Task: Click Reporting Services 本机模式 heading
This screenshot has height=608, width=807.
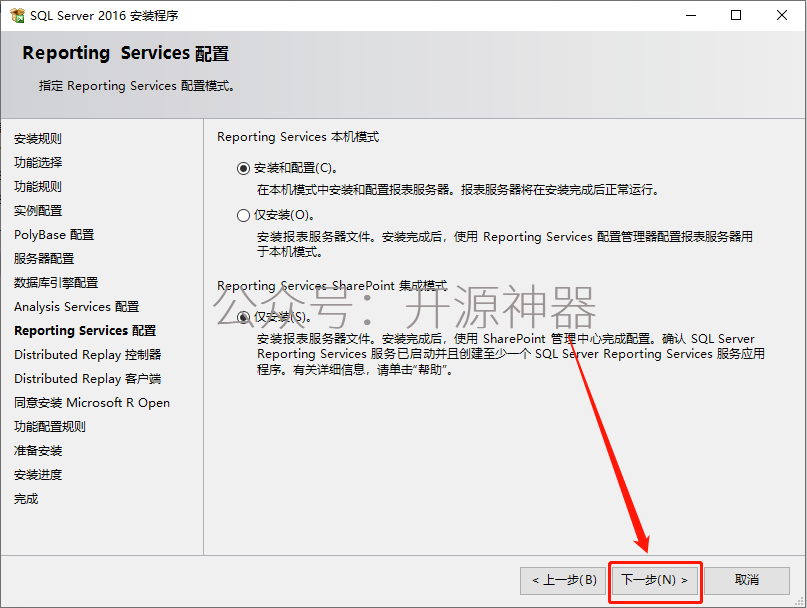Action: [298, 137]
